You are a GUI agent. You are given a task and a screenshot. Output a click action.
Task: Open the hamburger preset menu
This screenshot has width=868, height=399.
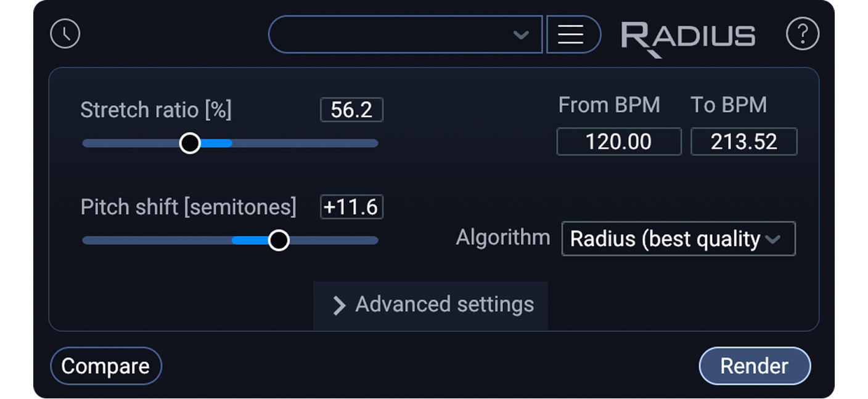click(573, 34)
